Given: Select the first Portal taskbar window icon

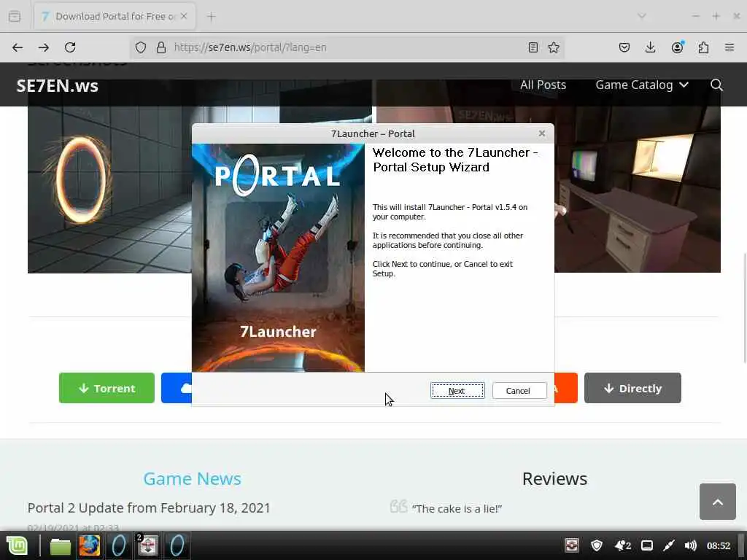Looking at the screenshot, I should 119,545.
